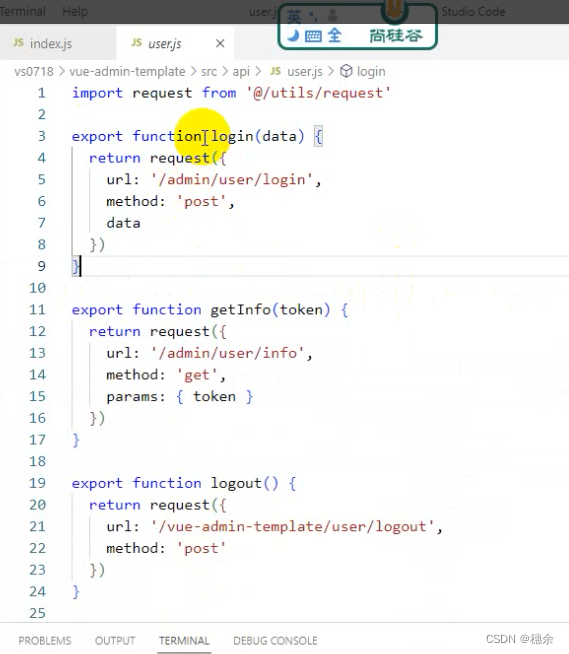The image size is (569, 654).
Task: Click the word data on line 7
Action: (x=123, y=223)
